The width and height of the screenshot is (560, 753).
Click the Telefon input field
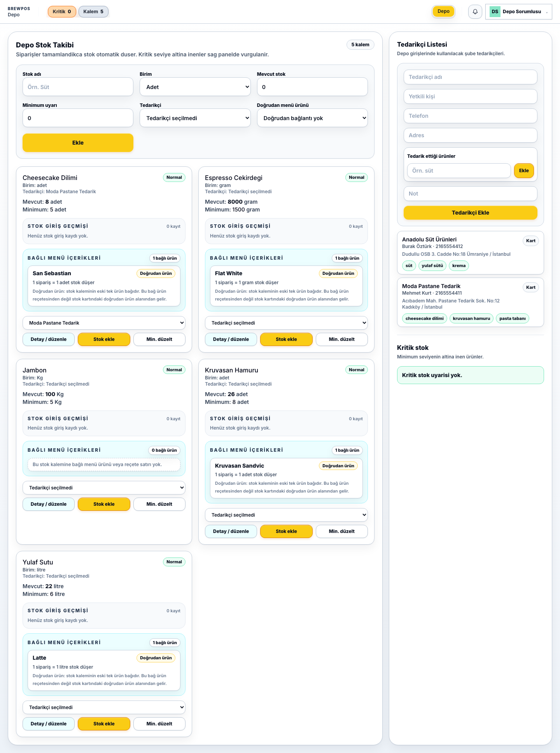[470, 116]
